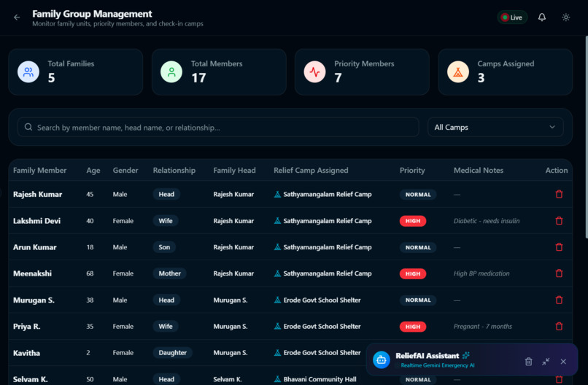The width and height of the screenshot is (588, 385).
Task: Focus the member search field
Action: (218, 127)
